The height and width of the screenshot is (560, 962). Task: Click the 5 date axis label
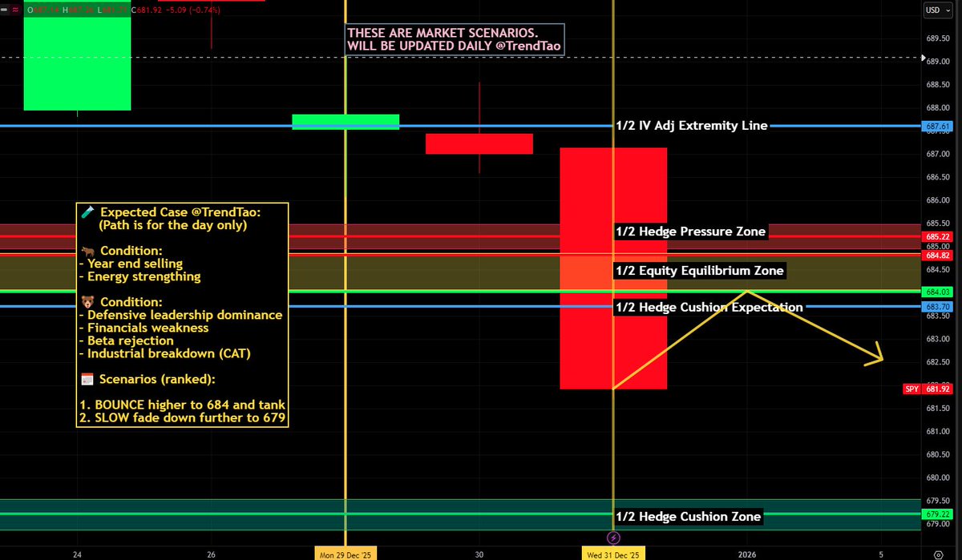coord(881,554)
